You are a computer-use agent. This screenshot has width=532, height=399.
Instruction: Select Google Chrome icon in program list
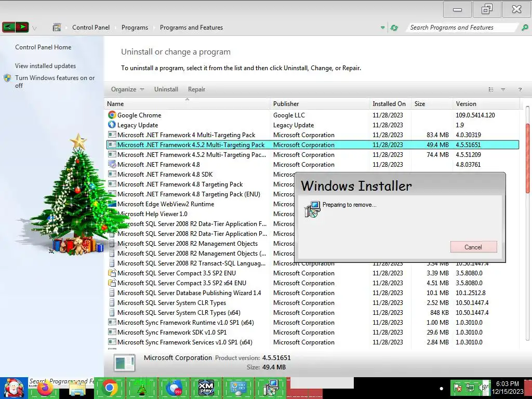coord(112,115)
